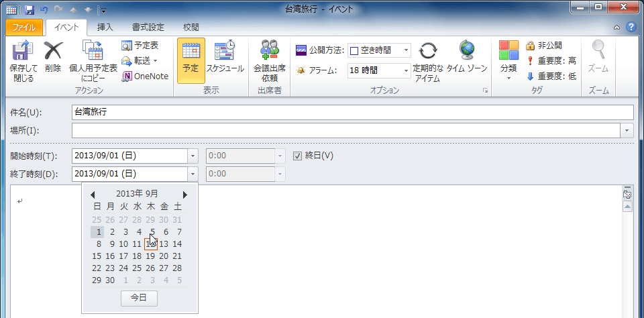Click message body scroll up arrow
This screenshot has height=318, width=644.
[x=627, y=206]
